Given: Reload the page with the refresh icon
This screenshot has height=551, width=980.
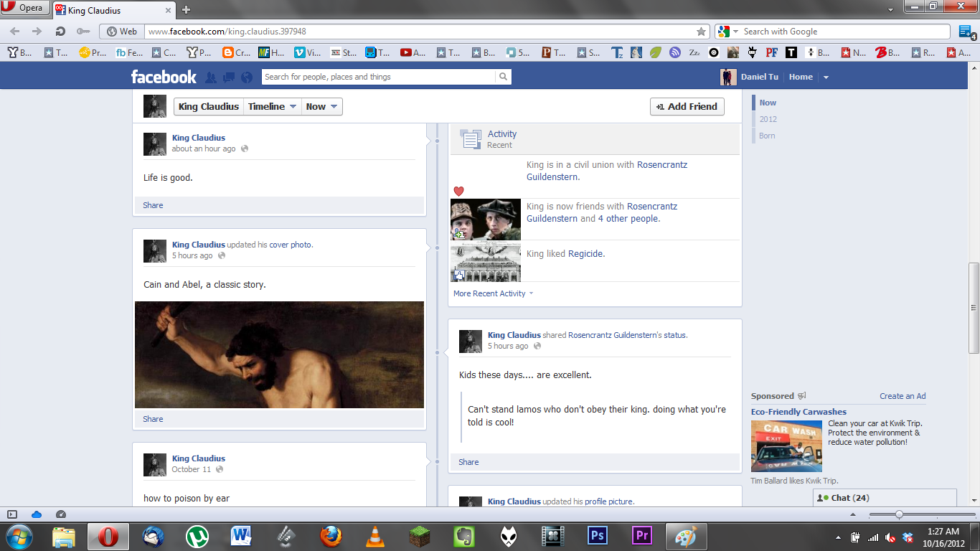Looking at the screenshot, I should [x=60, y=32].
